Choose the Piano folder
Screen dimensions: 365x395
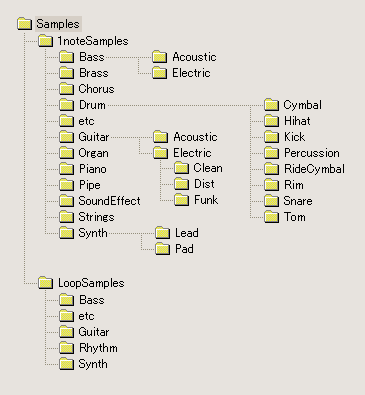[x=83, y=169]
